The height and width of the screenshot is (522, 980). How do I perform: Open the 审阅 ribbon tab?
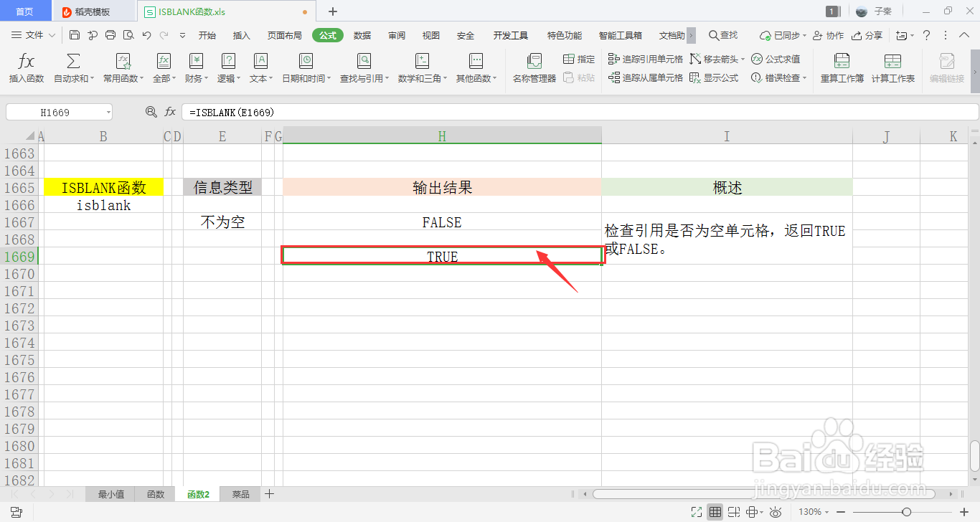[x=397, y=35]
